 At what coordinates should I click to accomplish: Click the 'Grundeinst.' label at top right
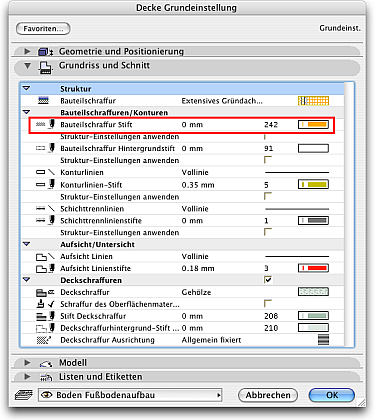340,28
